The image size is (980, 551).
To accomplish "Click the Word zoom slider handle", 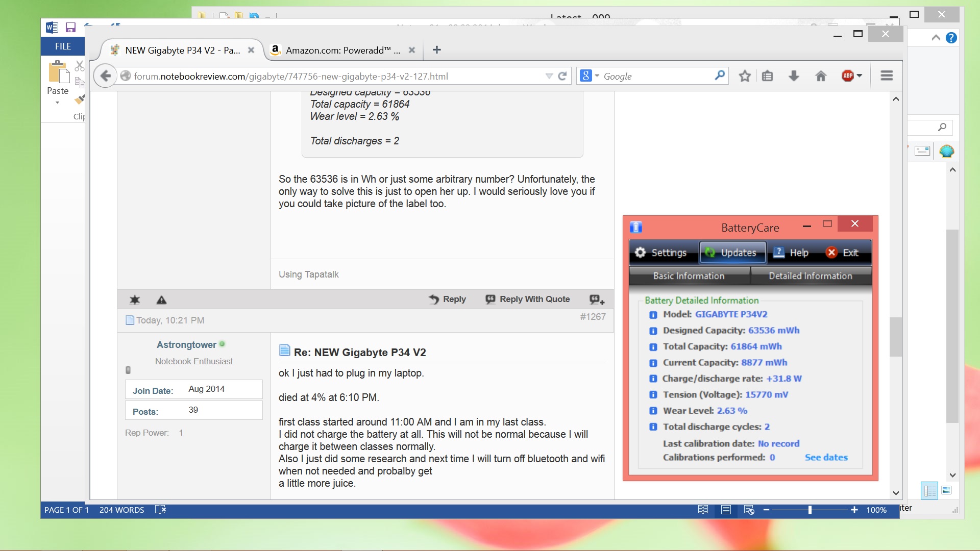I will pos(810,510).
